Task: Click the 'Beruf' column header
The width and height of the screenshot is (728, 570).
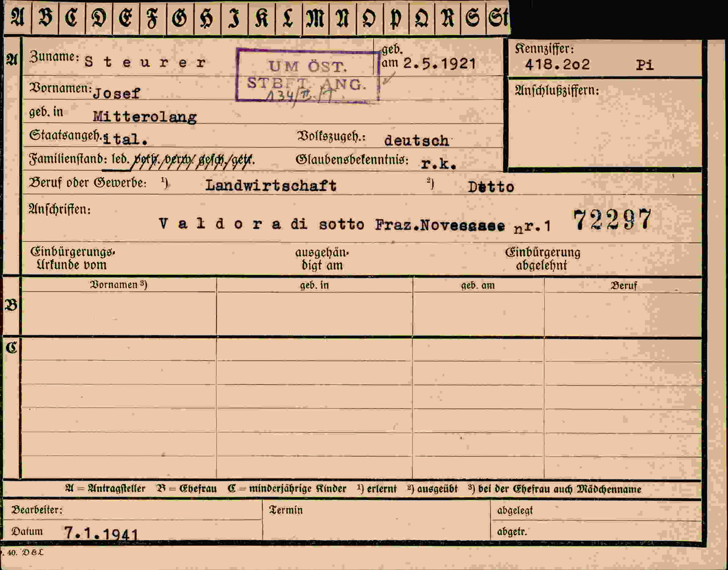Action: coord(624,286)
